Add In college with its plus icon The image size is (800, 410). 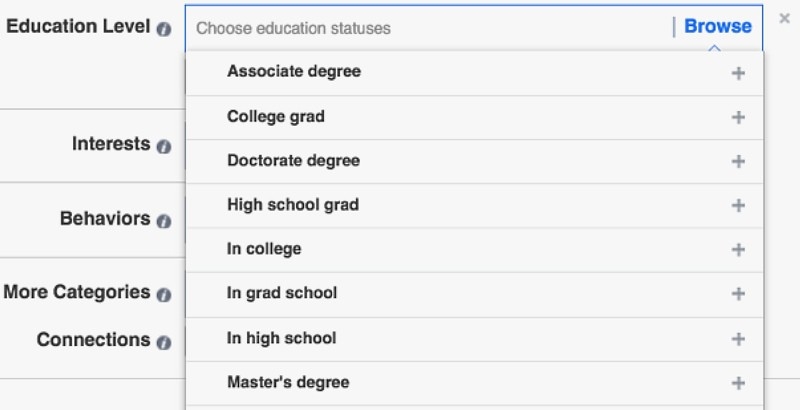point(739,249)
